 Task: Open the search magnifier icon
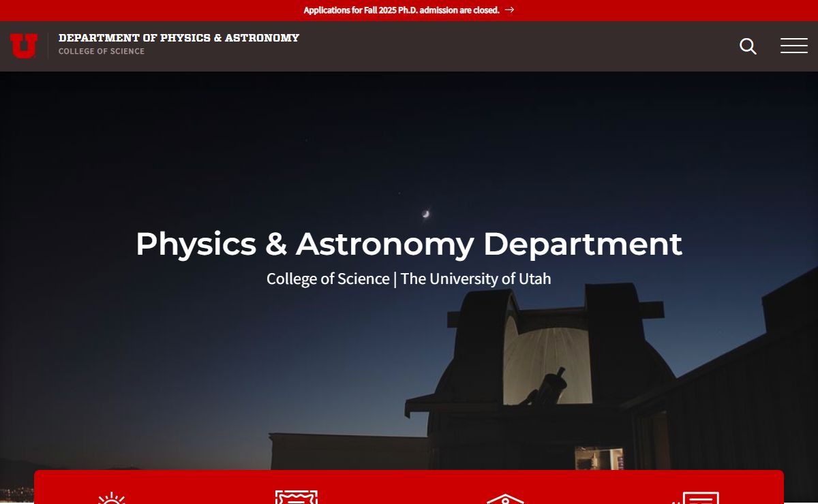tap(748, 46)
